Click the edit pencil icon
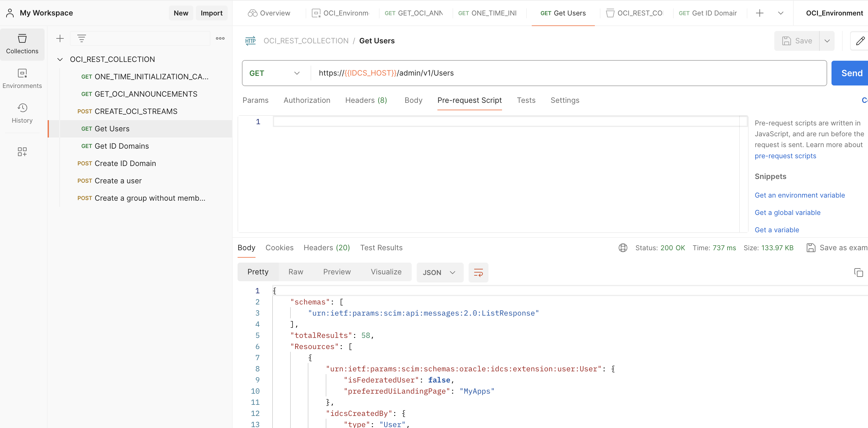Viewport: 868px width, 428px height. tap(860, 41)
